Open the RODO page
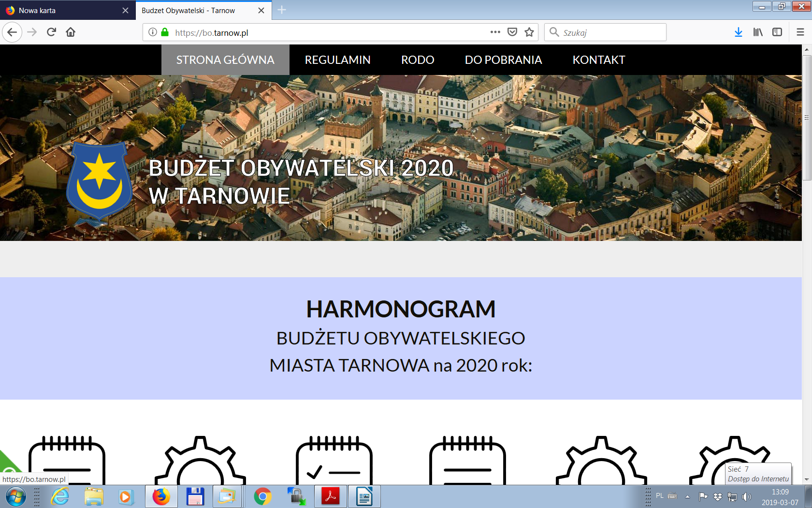This screenshot has width=812, height=508. click(x=418, y=60)
